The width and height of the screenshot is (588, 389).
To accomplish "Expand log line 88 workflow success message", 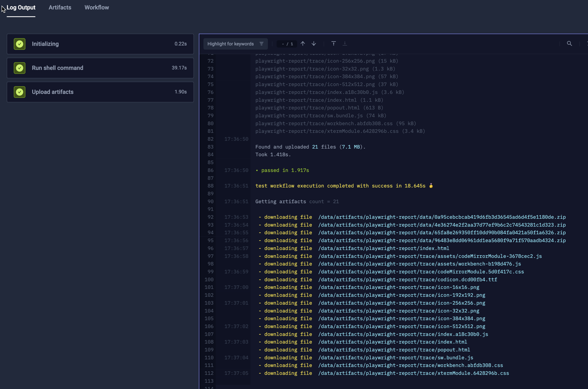I will (343, 186).
